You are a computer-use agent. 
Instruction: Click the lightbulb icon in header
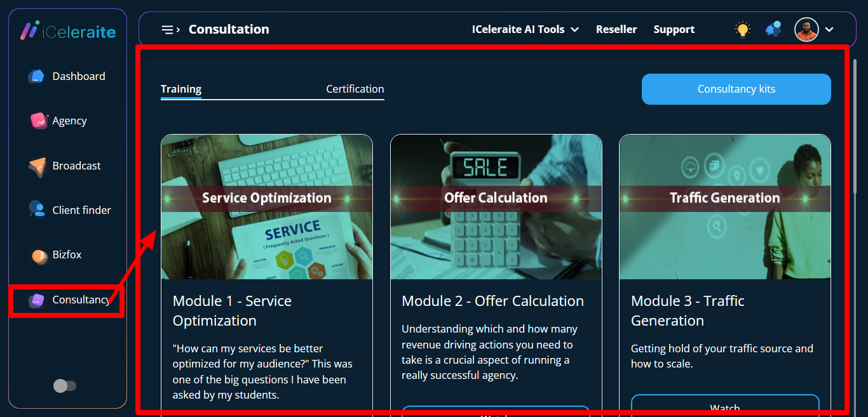click(742, 29)
